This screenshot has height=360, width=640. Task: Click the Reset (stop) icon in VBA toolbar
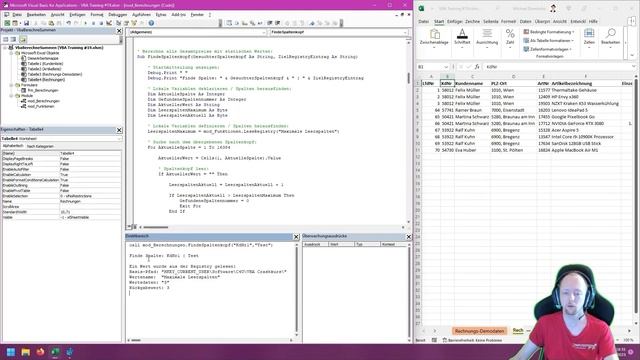coord(101,23)
